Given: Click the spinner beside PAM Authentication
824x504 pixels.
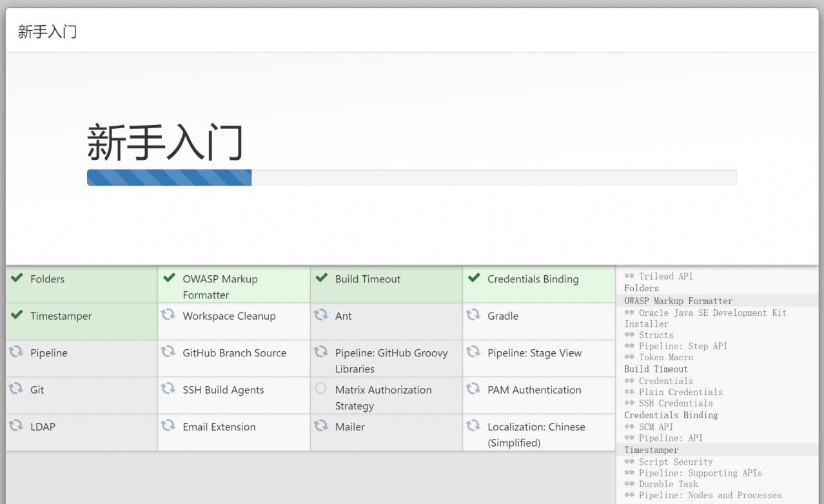Looking at the screenshot, I should tap(473, 389).
